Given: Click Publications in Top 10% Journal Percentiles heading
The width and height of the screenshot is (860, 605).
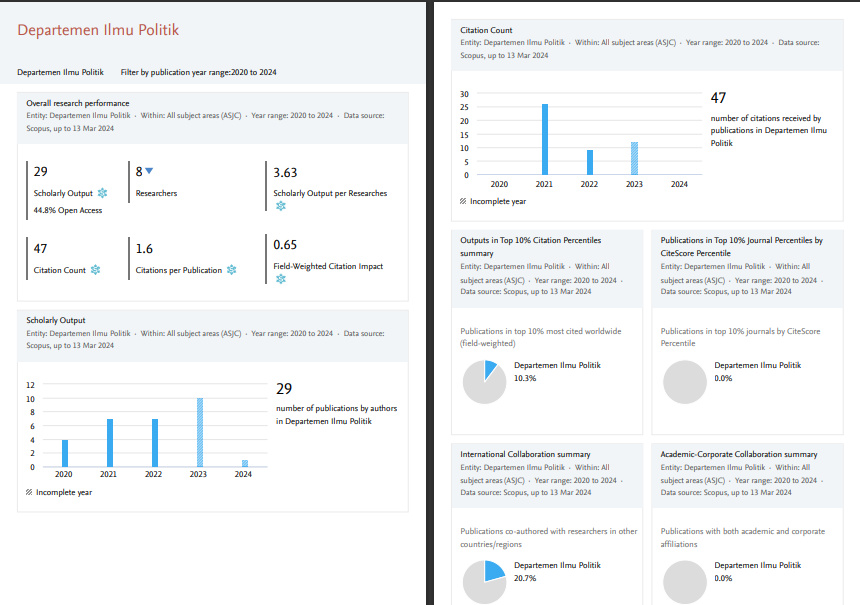Looking at the screenshot, I should (742, 246).
